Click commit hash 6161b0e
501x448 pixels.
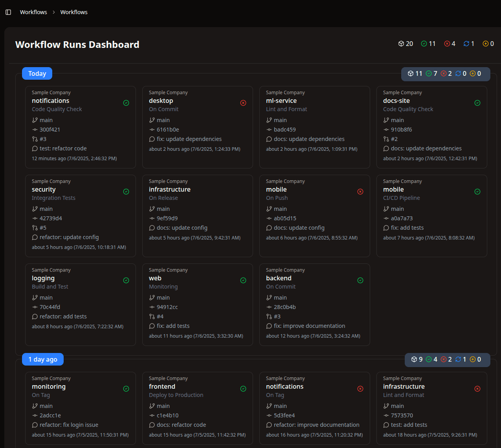[x=168, y=130]
